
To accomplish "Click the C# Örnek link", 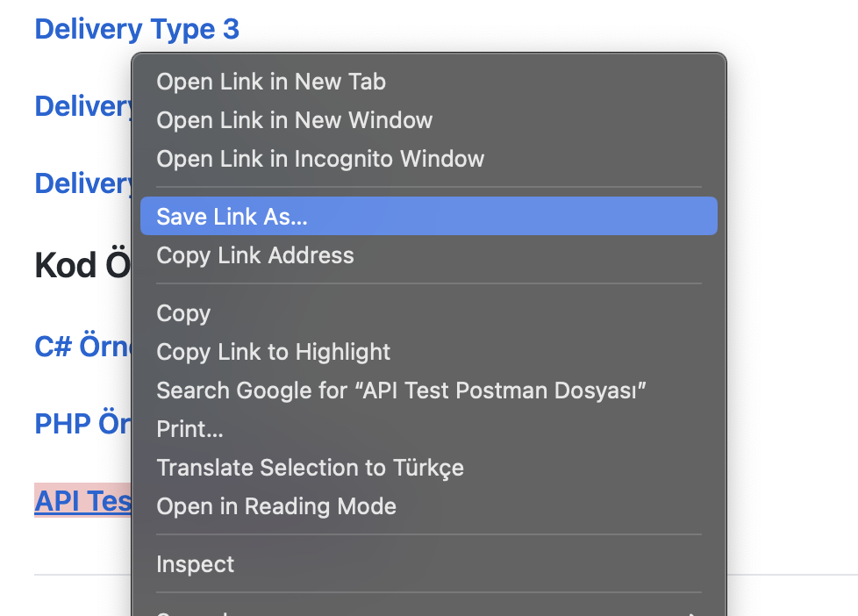I will click(x=79, y=346).
